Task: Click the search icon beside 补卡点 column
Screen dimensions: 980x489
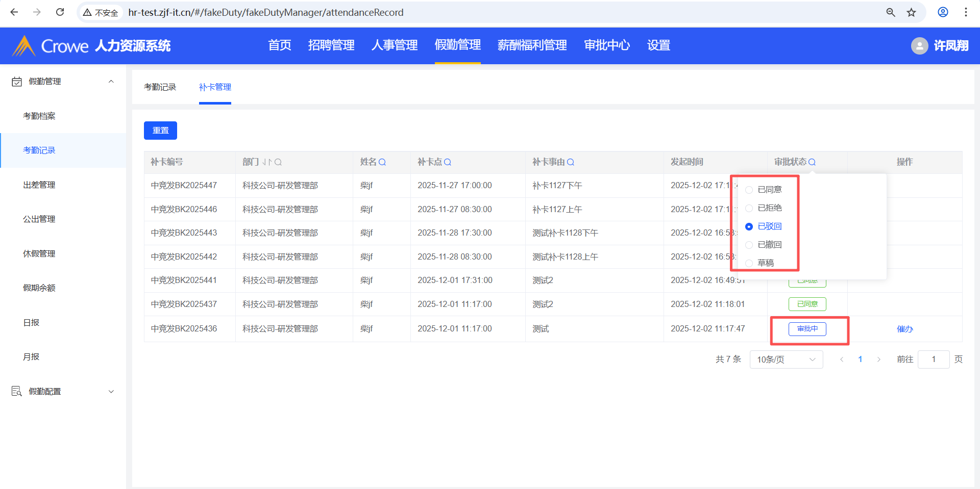Action: click(448, 162)
